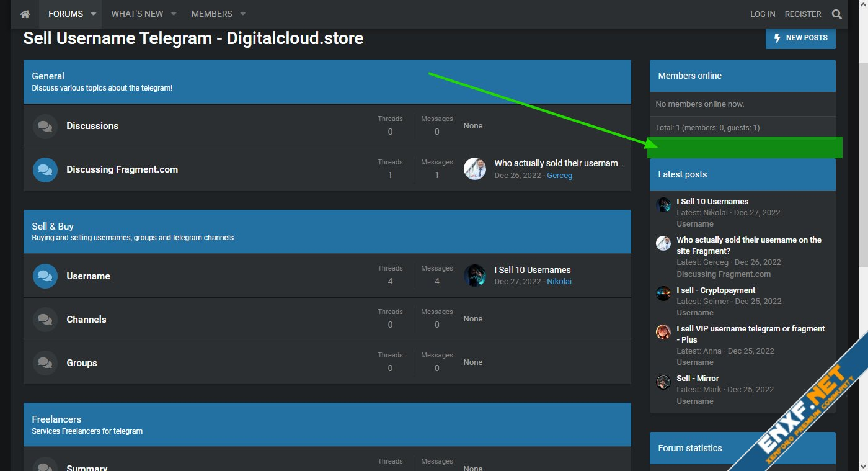Viewport: 868px width, 471px height.
Task: Expand the What's New dropdown arrow
Action: [x=174, y=14]
